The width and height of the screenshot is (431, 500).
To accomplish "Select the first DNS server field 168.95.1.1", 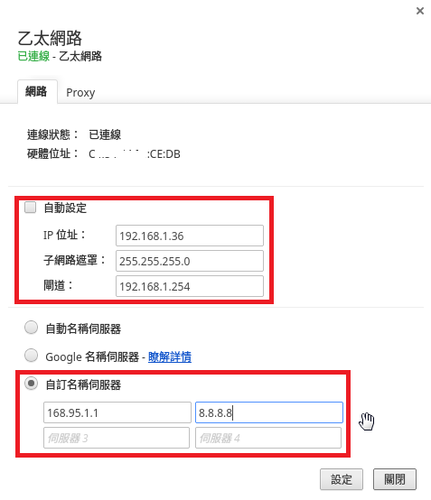I will (x=117, y=413).
